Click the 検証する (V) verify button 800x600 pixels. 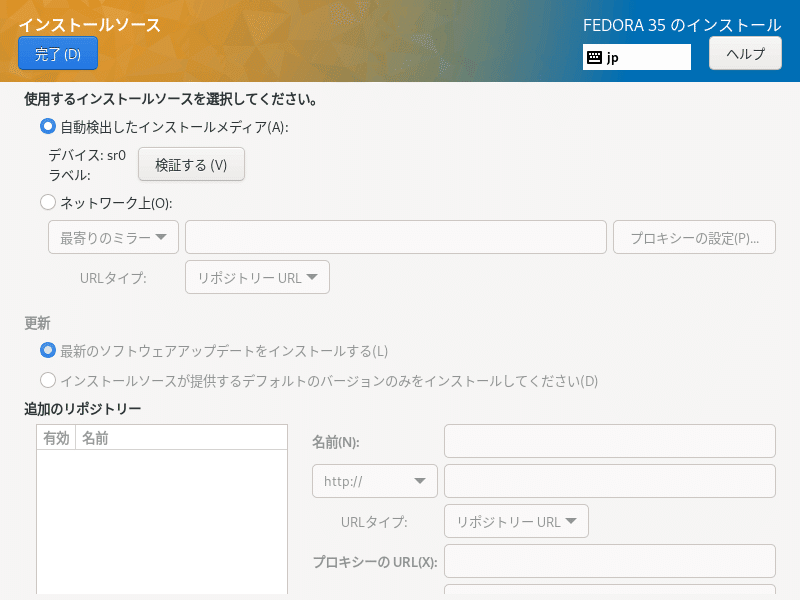(191, 164)
